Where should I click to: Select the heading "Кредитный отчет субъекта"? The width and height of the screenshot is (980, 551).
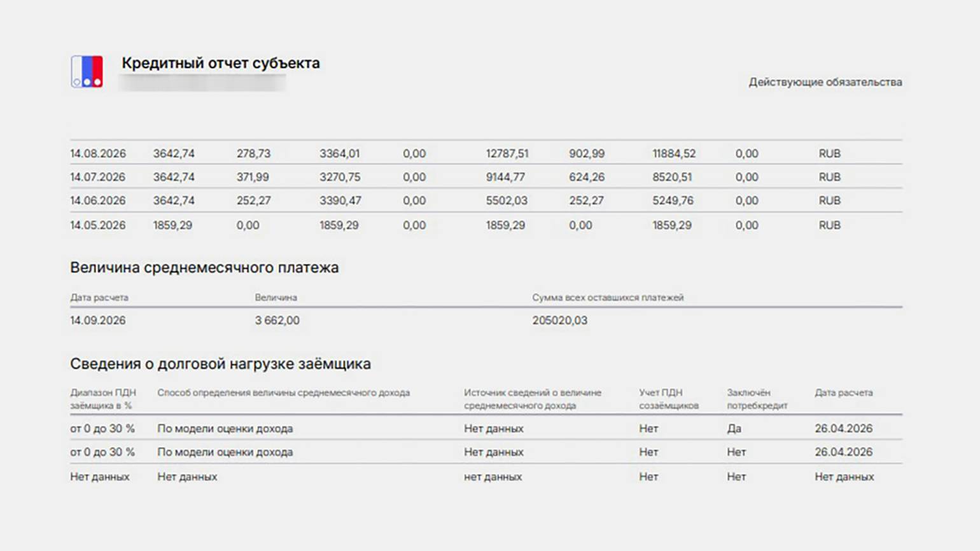click(x=221, y=63)
